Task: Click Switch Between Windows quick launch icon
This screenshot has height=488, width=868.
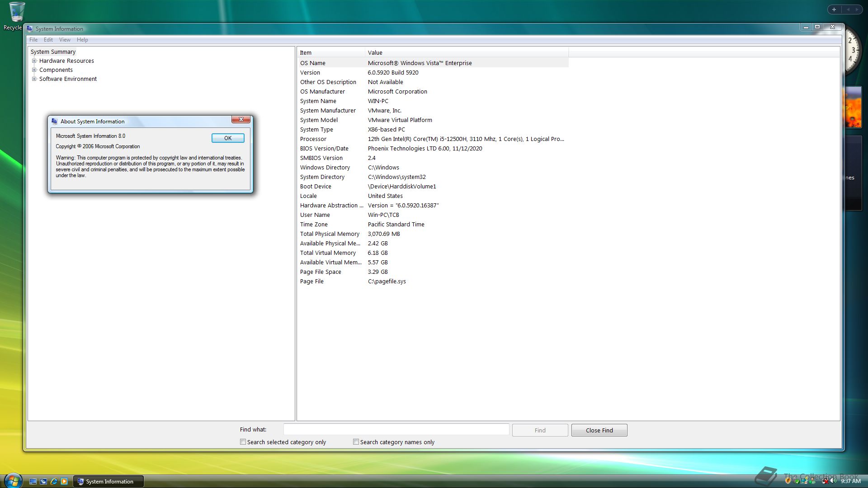Action: 43,481
